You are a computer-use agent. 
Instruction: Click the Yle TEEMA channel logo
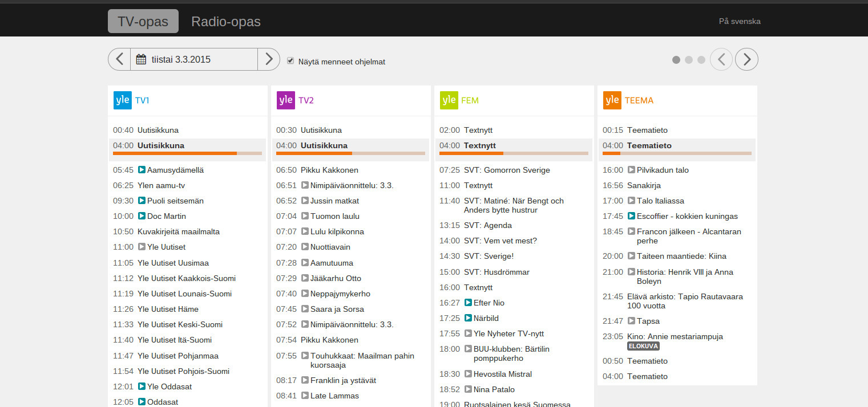(612, 100)
